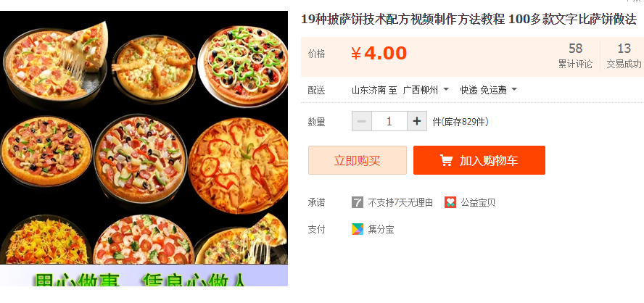Click the product title about 披萨饼 recipes
644x303 pixels.
pyautogui.click(x=469, y=20)
